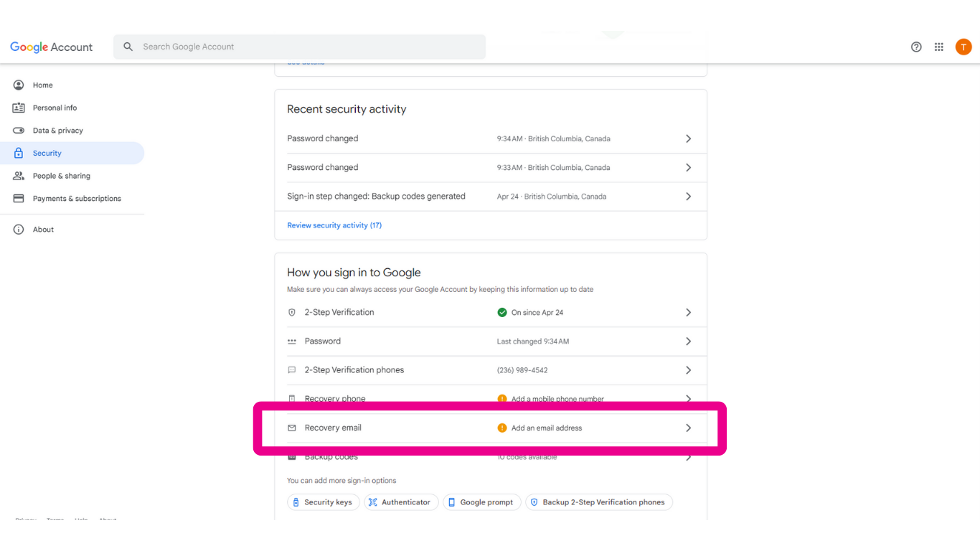Open Personal info in the sidebar

click(72, 108)
